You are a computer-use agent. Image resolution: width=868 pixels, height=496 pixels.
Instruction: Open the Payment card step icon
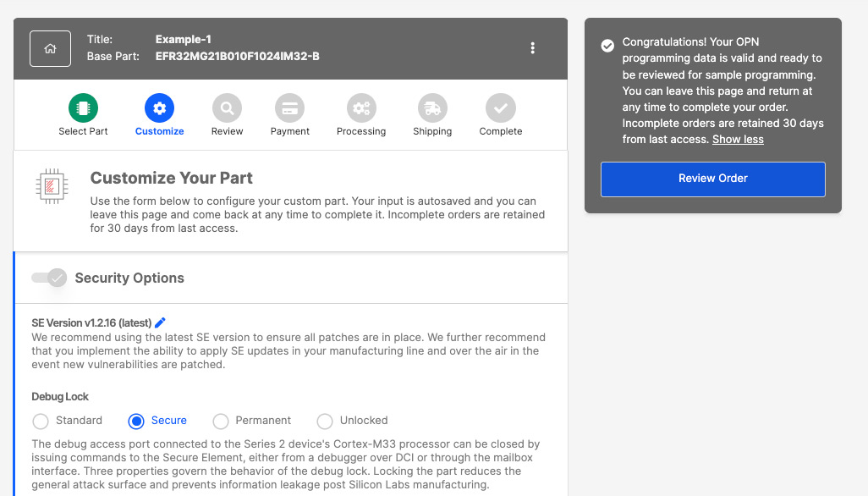point(290,108)
